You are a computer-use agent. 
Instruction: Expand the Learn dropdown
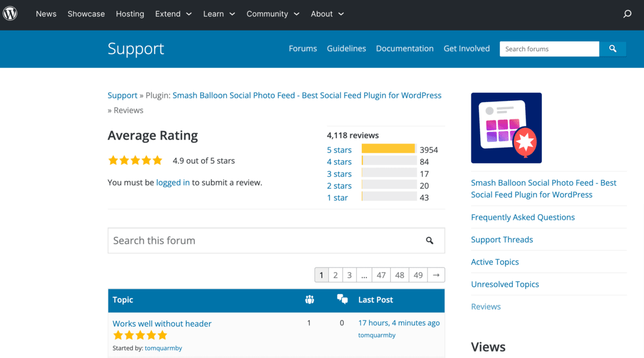click(232, 14)
